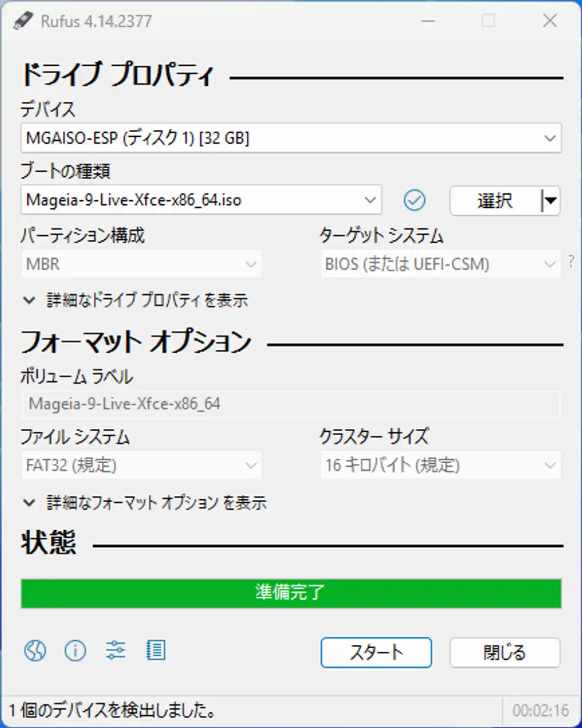Click status text 1 個のデバイスを検出しました。

tap(113, 711)
